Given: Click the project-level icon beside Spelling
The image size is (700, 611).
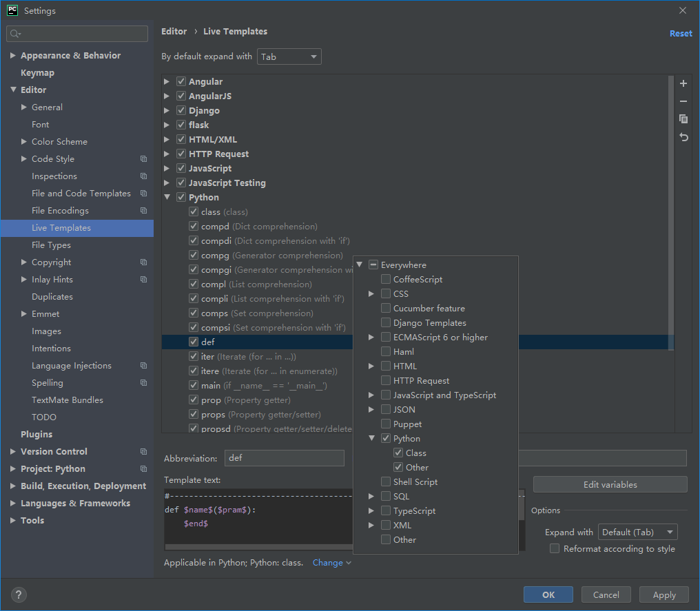Looking at the screenshot, I should pyautogui.click(x=143, y=383).
